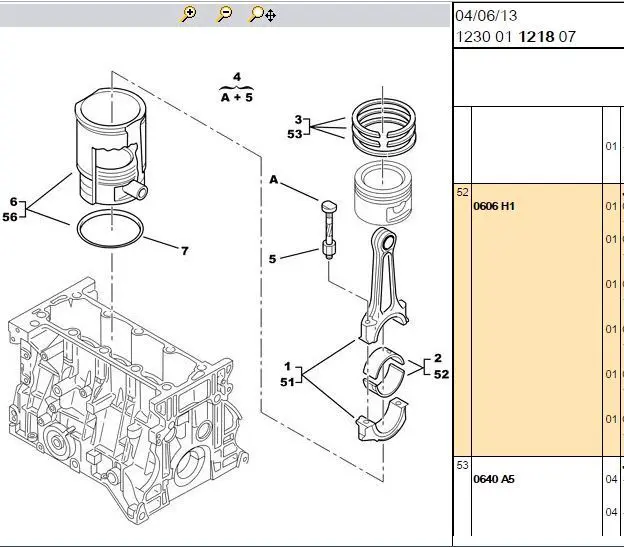The width and height of the screenshot is (624, 547).
Task: Click the zoom in magnifier icon
Action: (x=189, y=14)
